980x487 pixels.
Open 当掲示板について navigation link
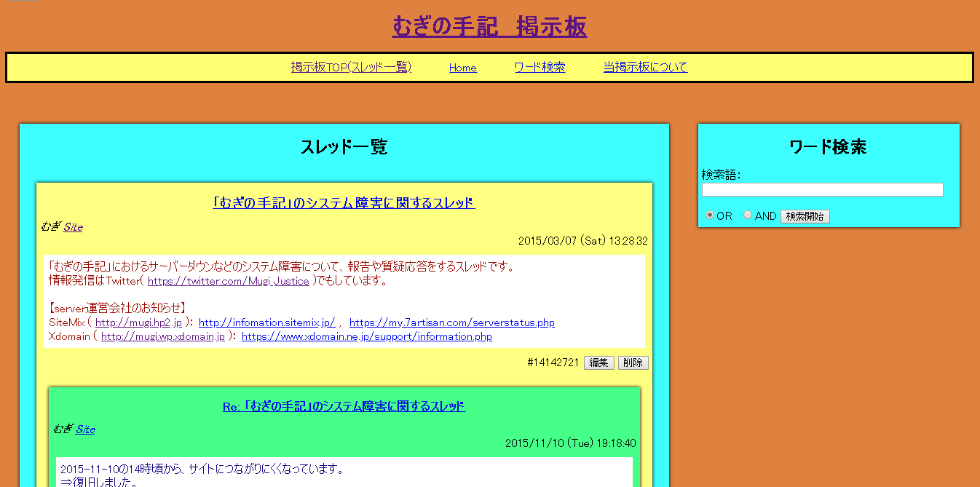pos(645,68)
